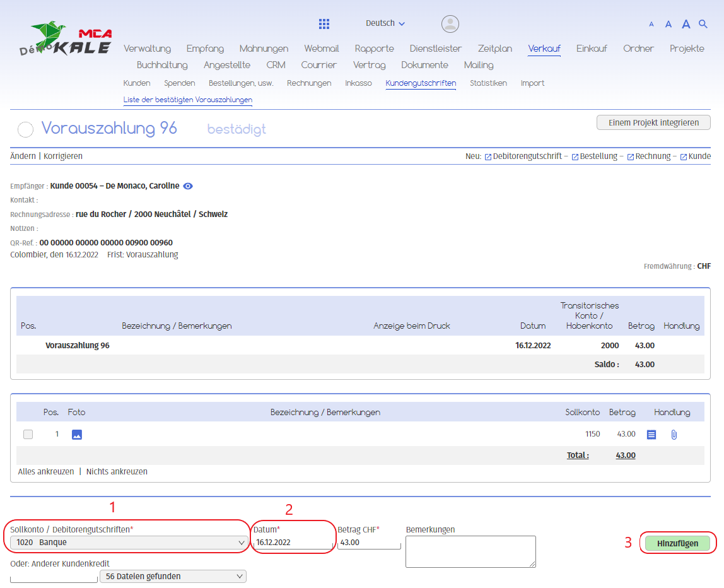Tick the checkbox for position 1
Screen dimensions: 724x588
pyautogui.click(x=28, y=434)
